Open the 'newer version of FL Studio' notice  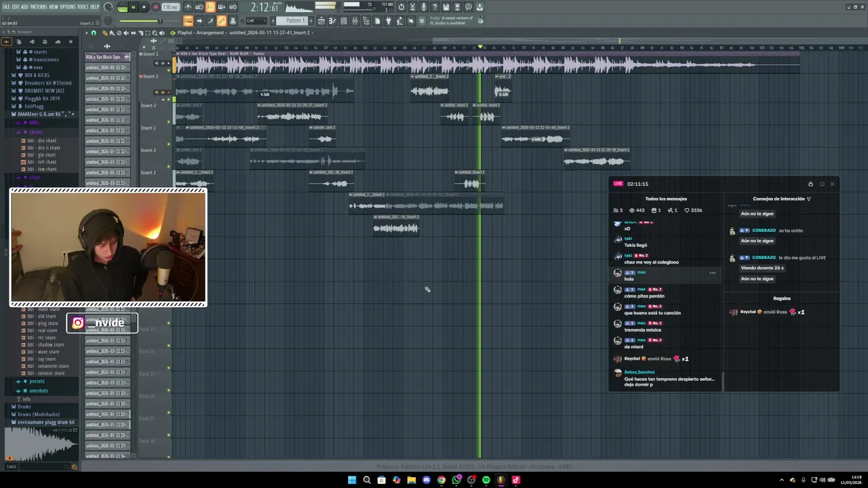point(452,20)
